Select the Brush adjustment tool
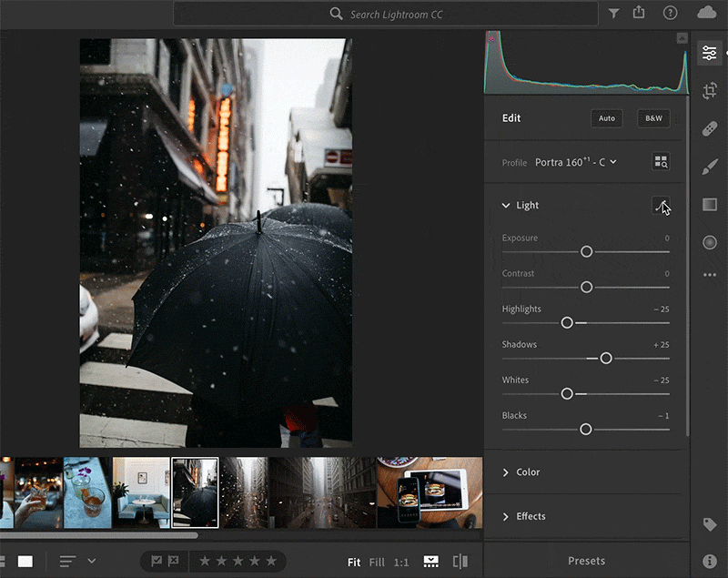Viewport: 728px width, 578px height. point(710,167)
